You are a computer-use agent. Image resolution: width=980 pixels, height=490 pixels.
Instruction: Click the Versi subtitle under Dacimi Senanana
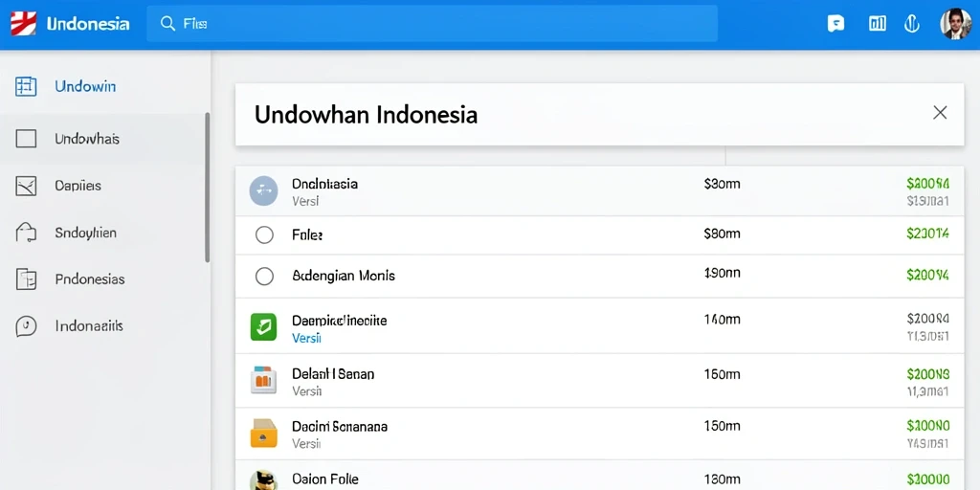click(306, 444)
